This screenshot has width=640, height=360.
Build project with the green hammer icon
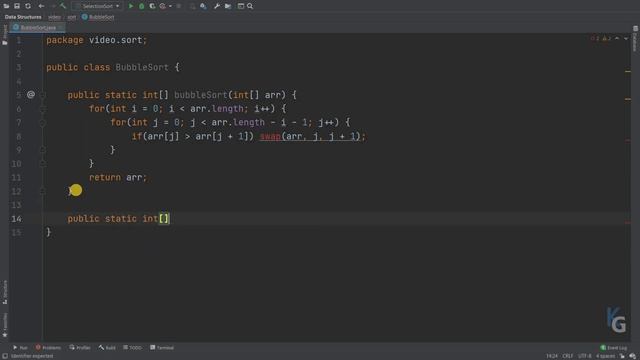tap(63, 6)
